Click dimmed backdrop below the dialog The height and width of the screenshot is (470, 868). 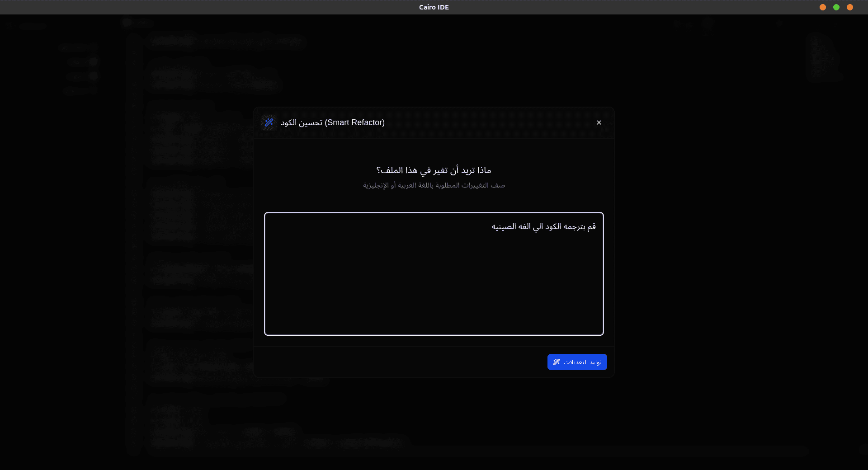click(434, 420)
